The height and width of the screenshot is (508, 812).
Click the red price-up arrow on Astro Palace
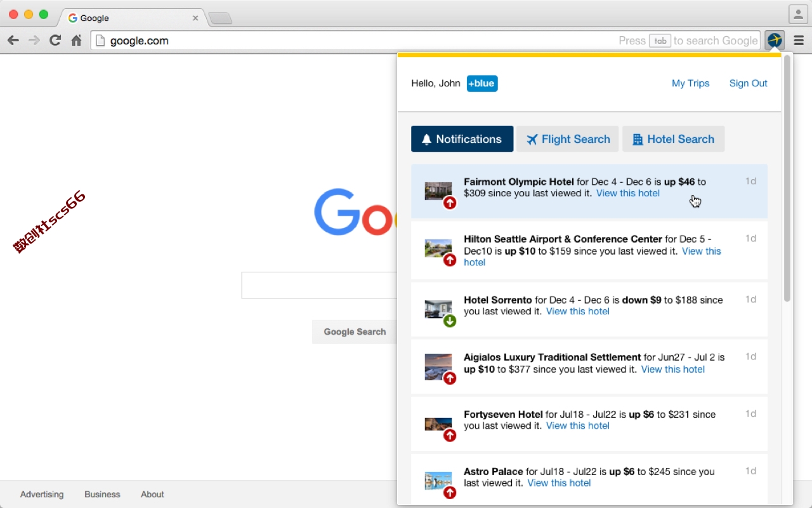point(450,493)
